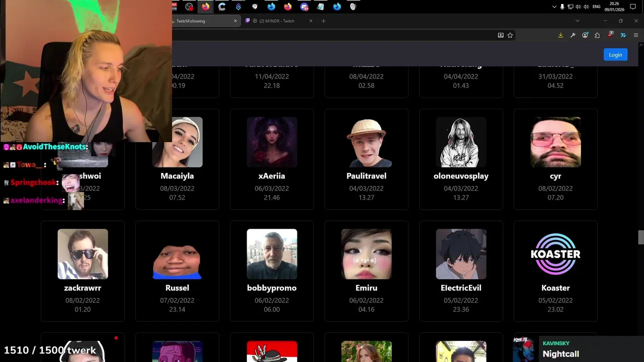The image size is (644, 362).
Task: Click Emiru's avatar image
Action: pyautogui.click(x=366, y=254)
